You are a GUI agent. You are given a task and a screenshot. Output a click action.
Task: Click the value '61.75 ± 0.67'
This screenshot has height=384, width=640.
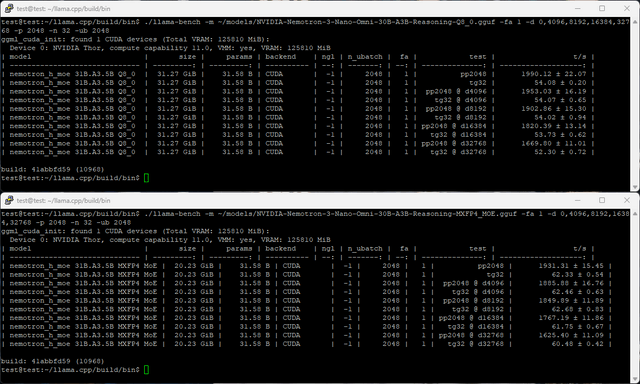coord(578,326)
